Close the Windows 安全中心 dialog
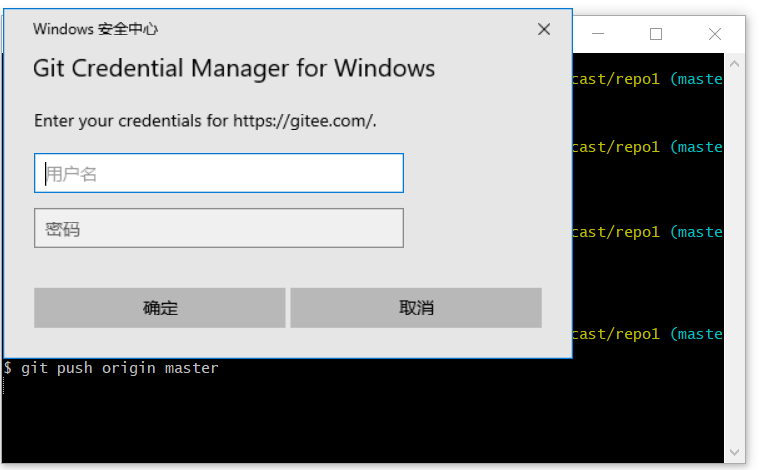The height and width of the screenshot is (470, 768). coord(544,29)
